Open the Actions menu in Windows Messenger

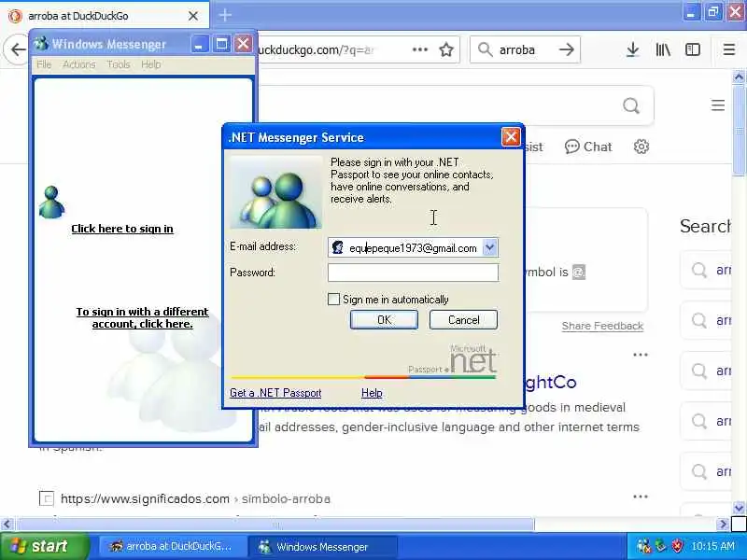pos(79,64)
